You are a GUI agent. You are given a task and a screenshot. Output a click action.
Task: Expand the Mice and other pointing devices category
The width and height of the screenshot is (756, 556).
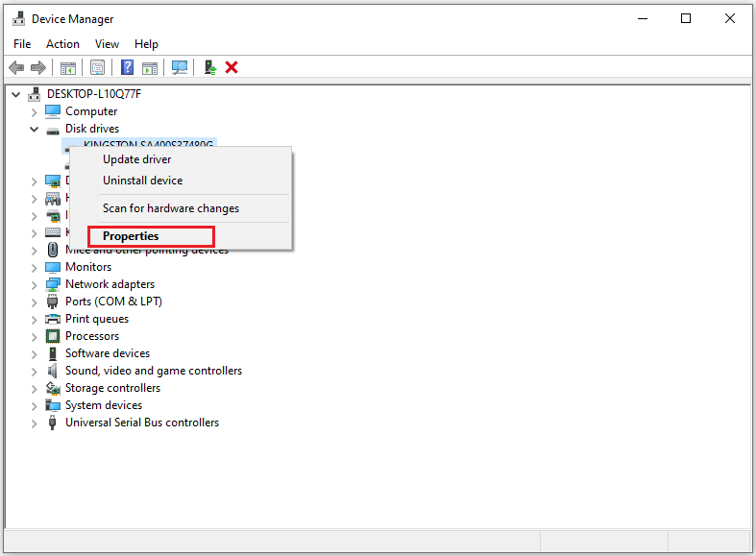tap(34, 250)
